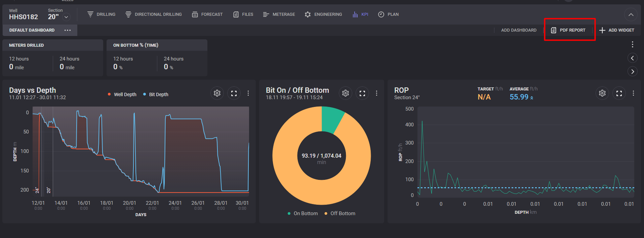Click the PDF Report document icon
Viewport: 644px width, 238px height.
(553, 30)
